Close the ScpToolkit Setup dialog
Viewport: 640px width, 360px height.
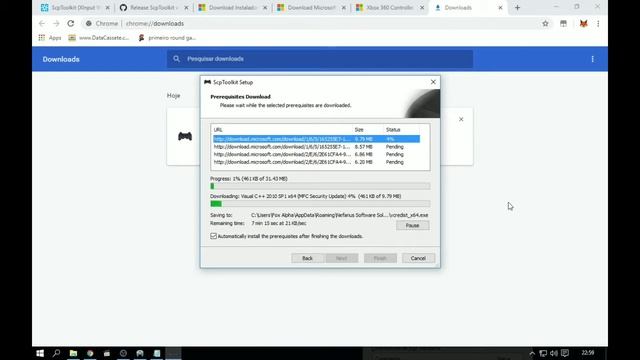pos(433,82)
